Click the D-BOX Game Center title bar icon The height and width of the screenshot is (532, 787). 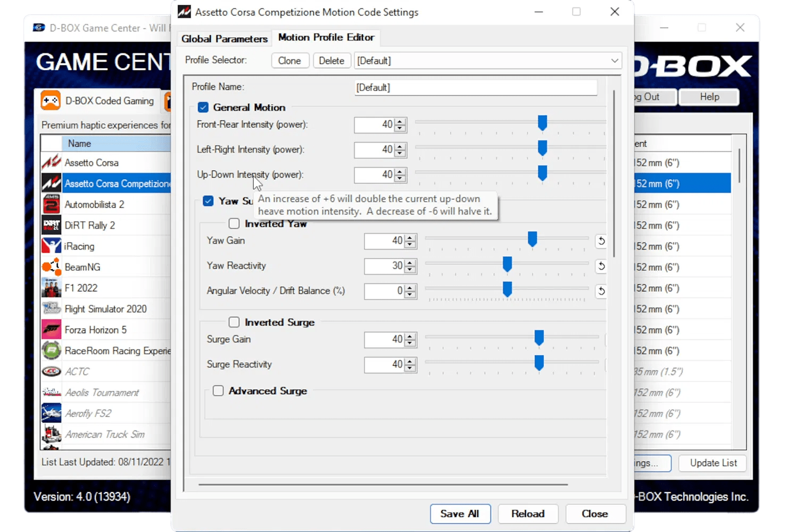pyautogui.click(x=39, y=28)
